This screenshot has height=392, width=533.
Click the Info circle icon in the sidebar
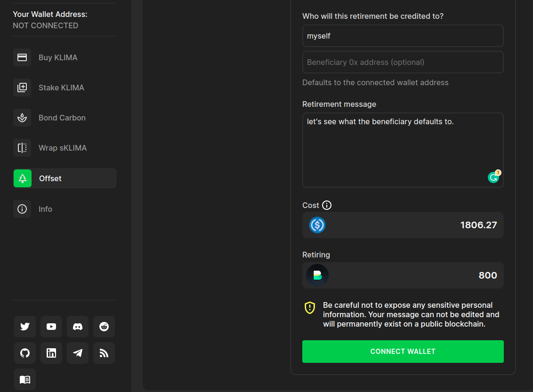pyautogui.click(x=22, y=209)
